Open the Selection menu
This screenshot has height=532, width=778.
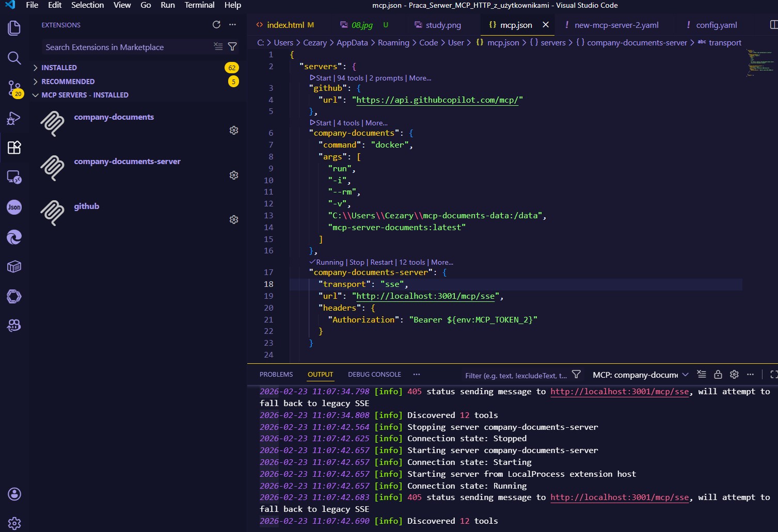pyautogui.click(x=87, y=5)
